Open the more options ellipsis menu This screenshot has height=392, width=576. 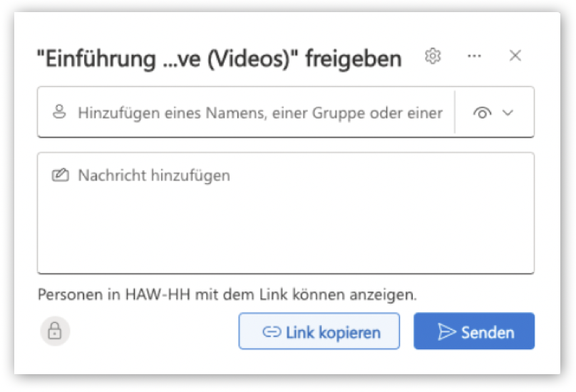474,56
